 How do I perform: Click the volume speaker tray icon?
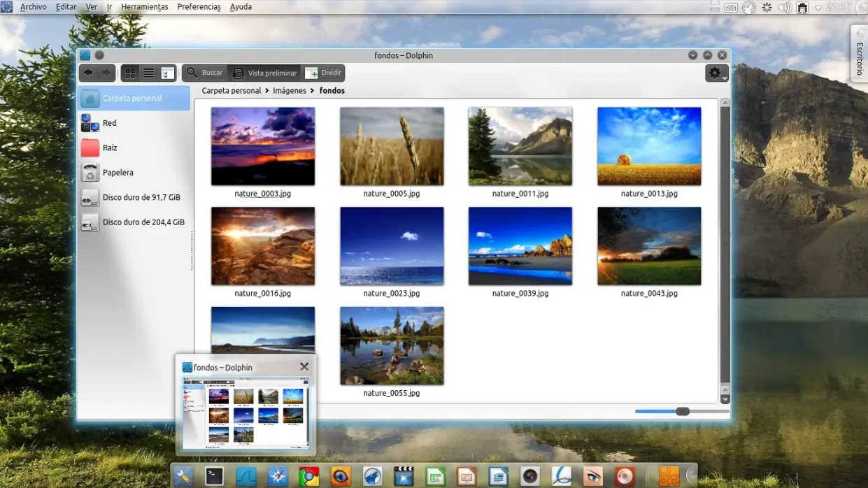784,8
